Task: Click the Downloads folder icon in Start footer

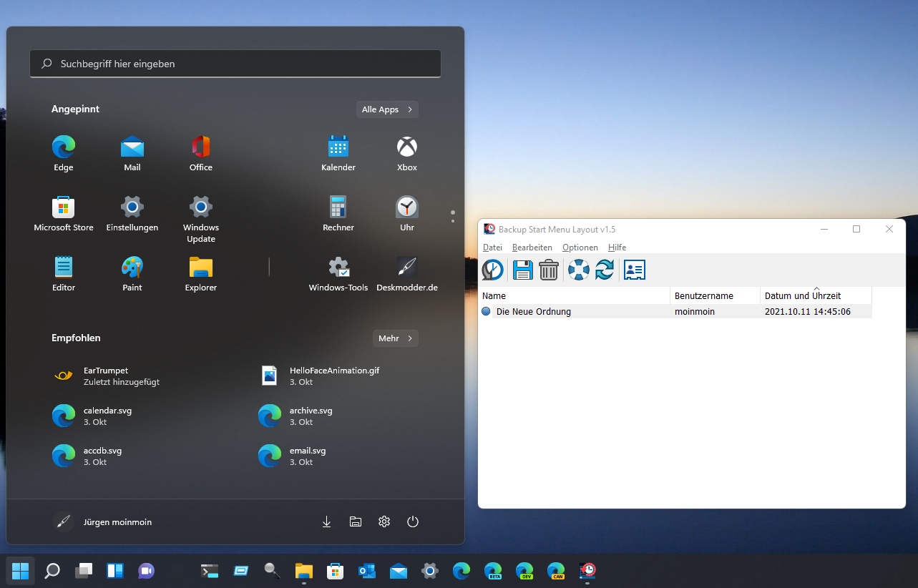Action: coord(327,522)
